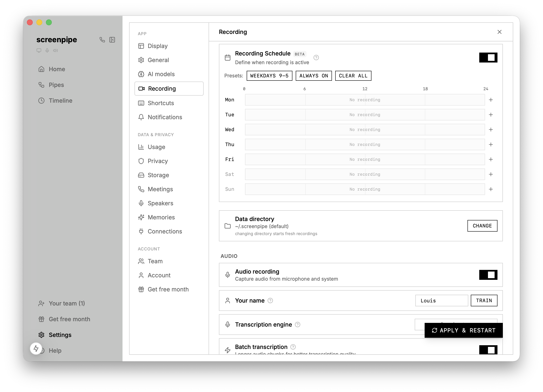Add a time slot with Mon plus icon
The image size is (543, 392).
coord(491,100)
